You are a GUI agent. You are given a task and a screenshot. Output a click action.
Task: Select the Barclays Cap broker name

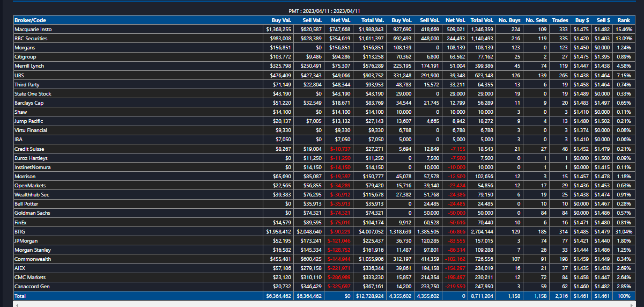tap(29, 103)
